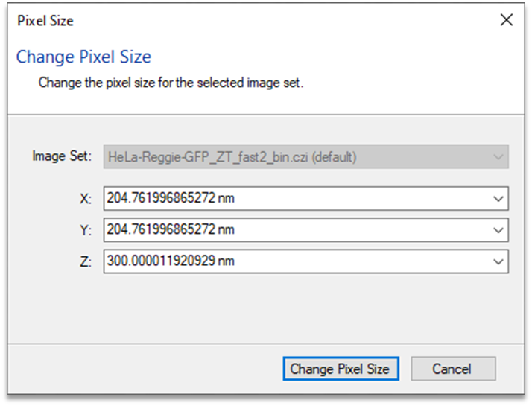Click the X: field label
The width and height of the screenshot is (532, 406).
(86, 199)
